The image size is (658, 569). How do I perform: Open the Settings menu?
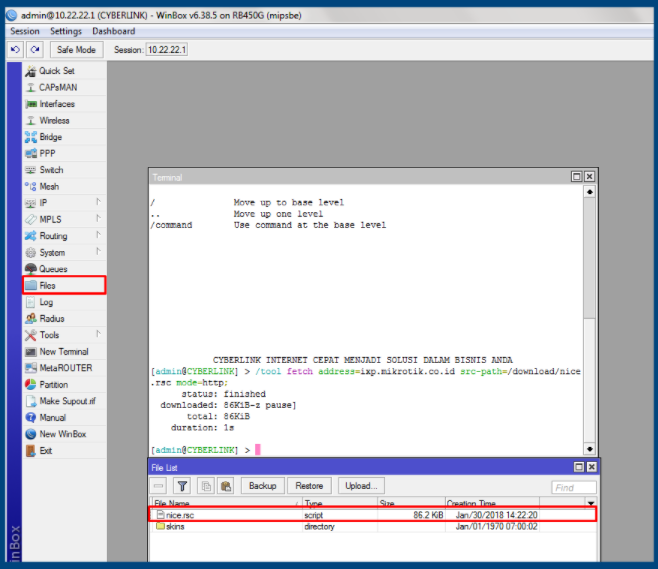(x=66, y=31)
